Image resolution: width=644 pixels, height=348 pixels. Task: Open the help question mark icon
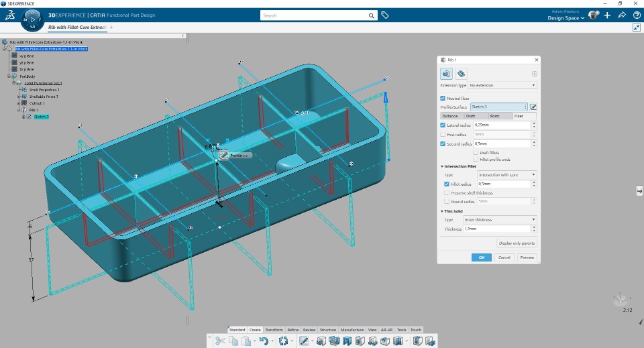636,15
